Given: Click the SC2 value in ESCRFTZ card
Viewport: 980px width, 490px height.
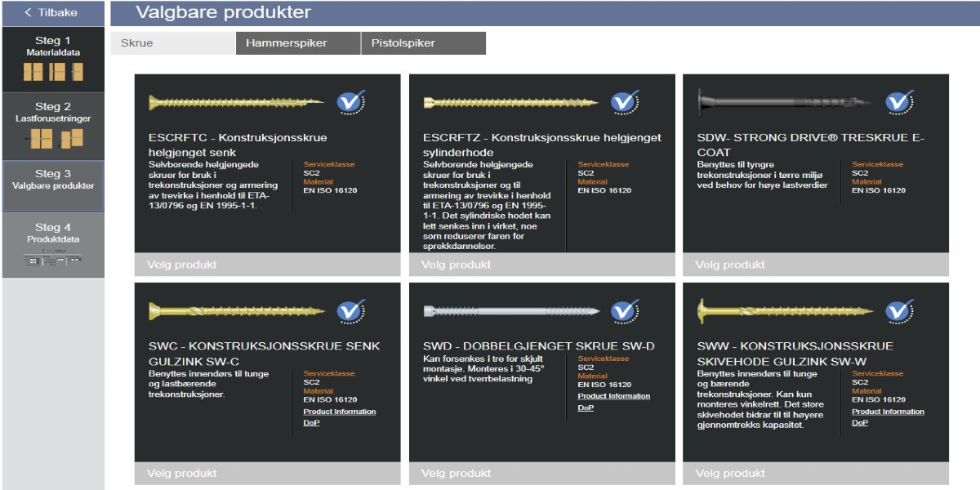Looking at the screenshot, I should (x=586, y=173).
